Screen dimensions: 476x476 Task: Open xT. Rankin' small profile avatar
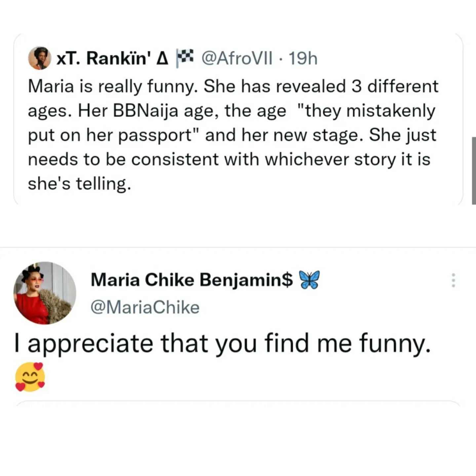coord(40,58)
